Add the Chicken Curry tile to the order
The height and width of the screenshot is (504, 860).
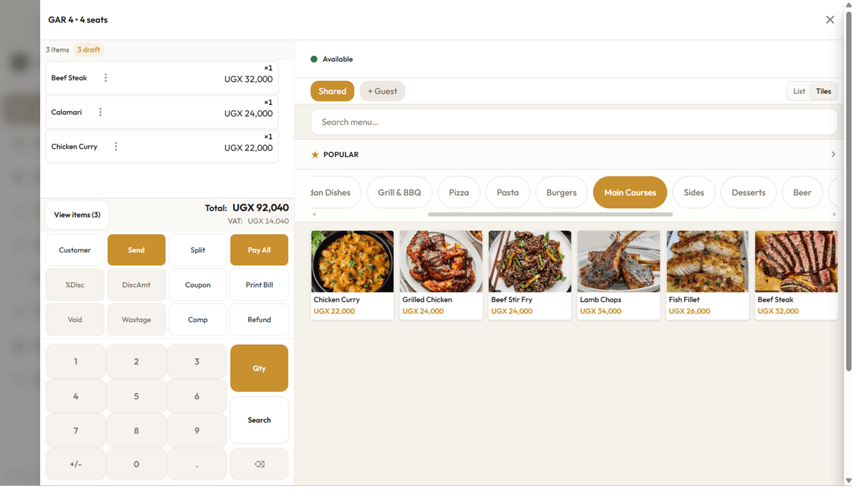click(352, 275)
